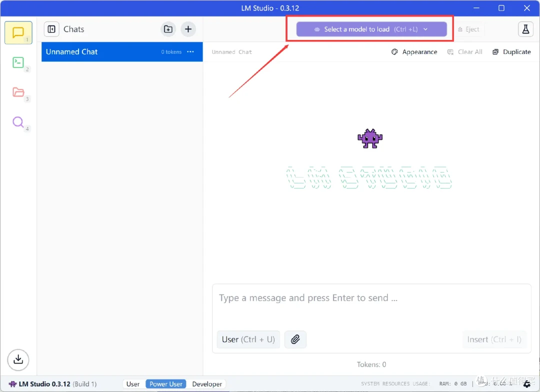Minimize the LM Studio window

click(x=476, y=8)
